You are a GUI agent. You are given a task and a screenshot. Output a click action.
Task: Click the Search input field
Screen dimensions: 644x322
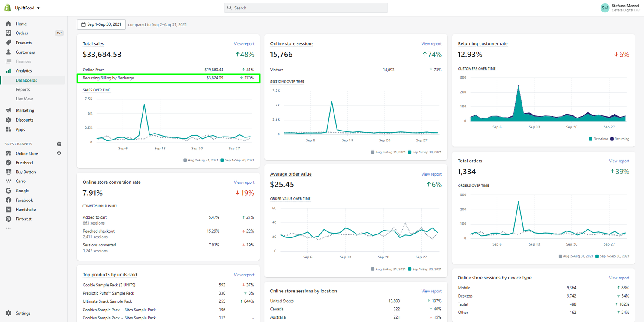point(306,8)
